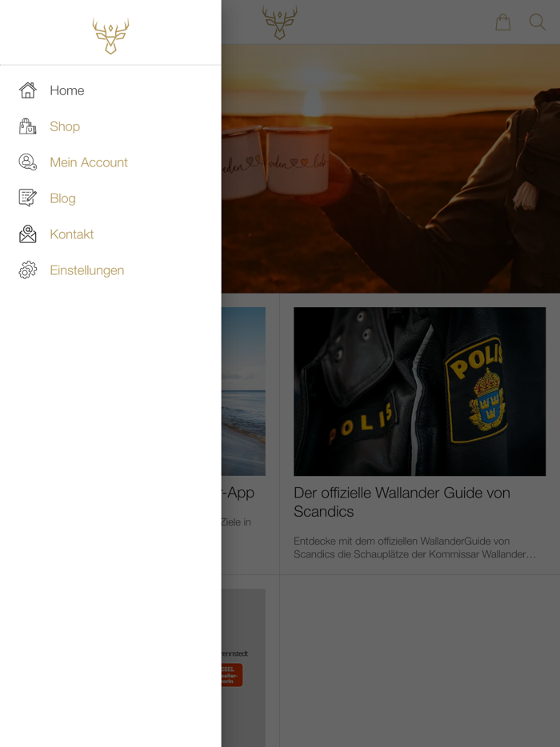Click the 'Entdecke mit dem offiziellen WallanderGuide' description
Viewport: 560px width, 747px height.
pyautogui.click(x=414, y=547)
